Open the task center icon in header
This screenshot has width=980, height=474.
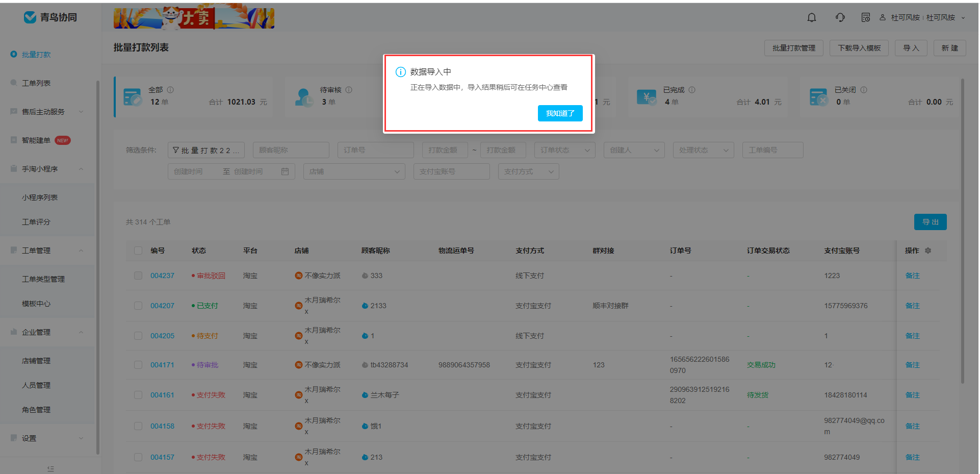tap(865, 17)
